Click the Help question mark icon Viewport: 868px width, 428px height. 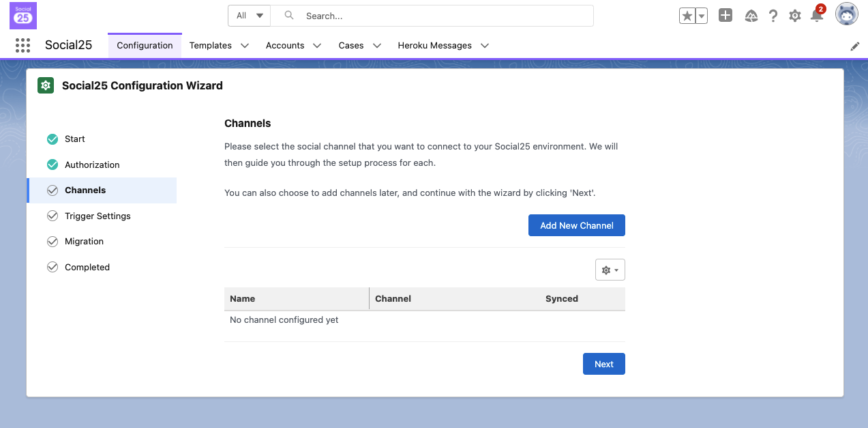coord(773,16)
